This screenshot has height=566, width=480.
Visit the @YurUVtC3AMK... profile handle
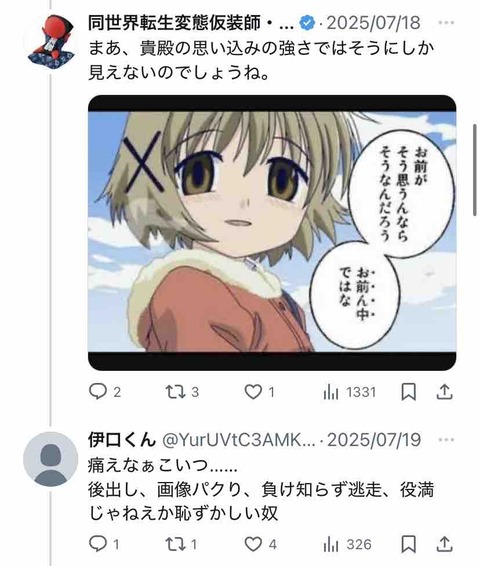[239, 440]
